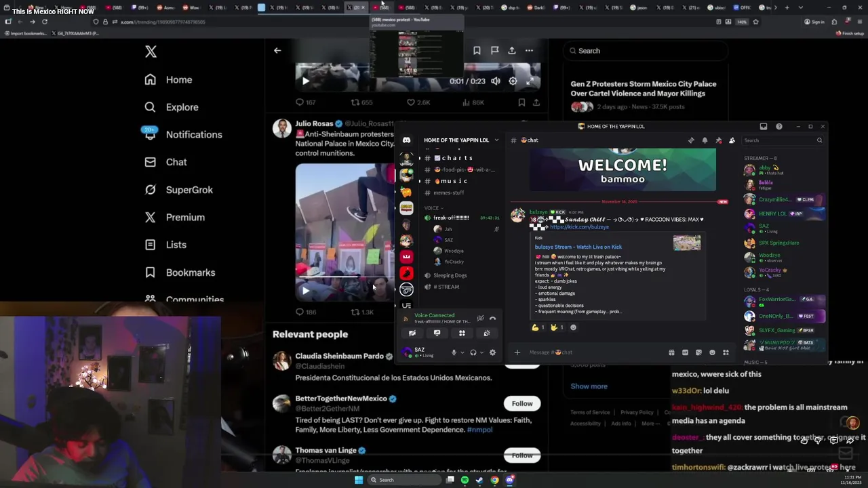Follow BetterTogetherNewMexico account

(522, 403)
